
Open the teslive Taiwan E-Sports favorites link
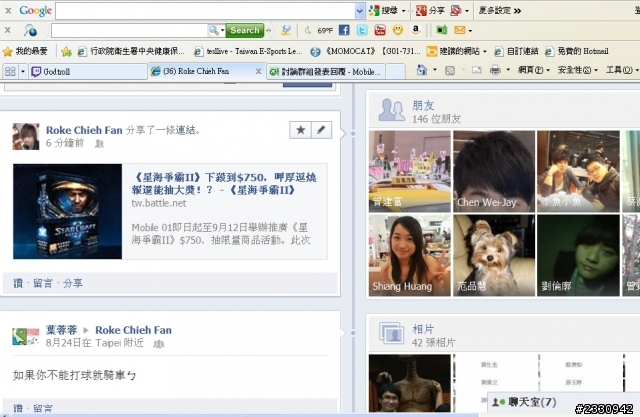pyautogui.click(x=248, y=51)
